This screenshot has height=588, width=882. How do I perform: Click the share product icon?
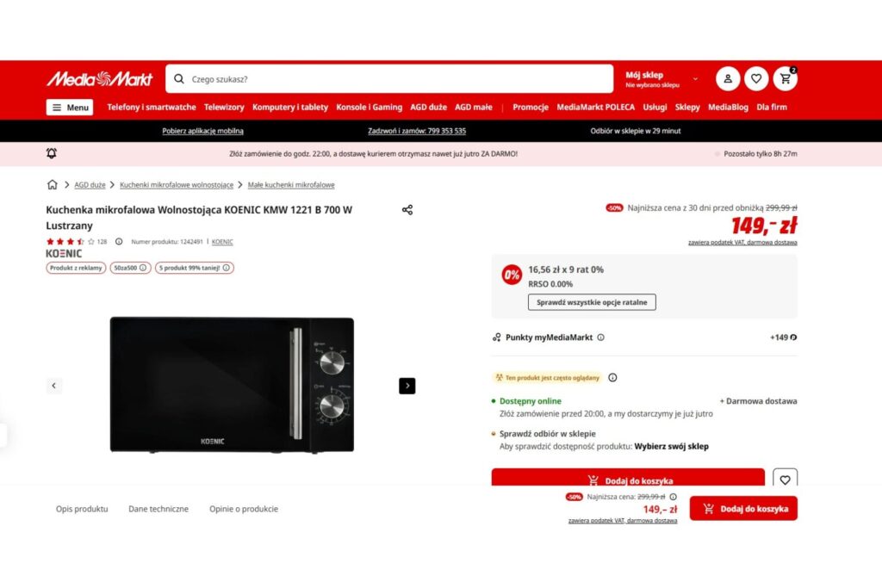pyautogui.click(x=407, y=210)
